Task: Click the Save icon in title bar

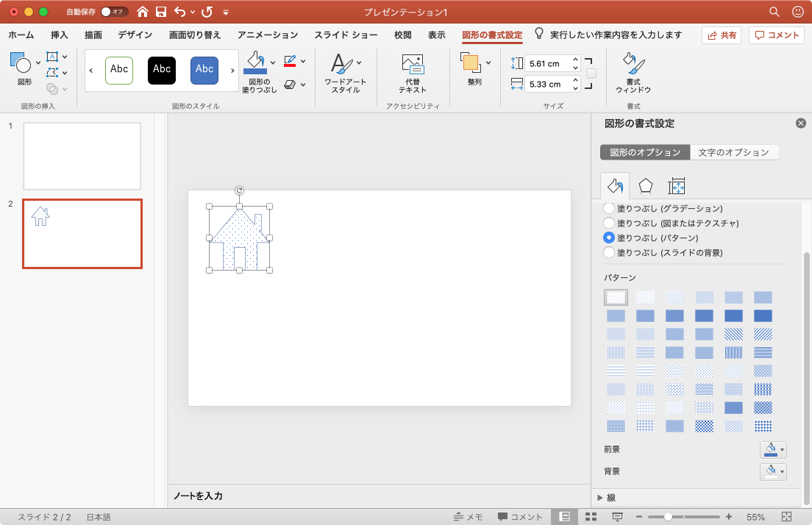Action: [x=160, y=12]
